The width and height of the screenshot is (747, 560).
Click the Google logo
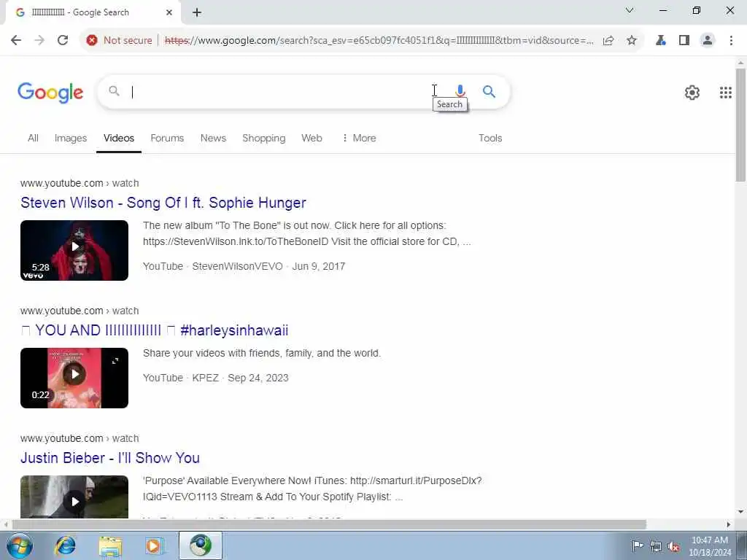(50, 93)
